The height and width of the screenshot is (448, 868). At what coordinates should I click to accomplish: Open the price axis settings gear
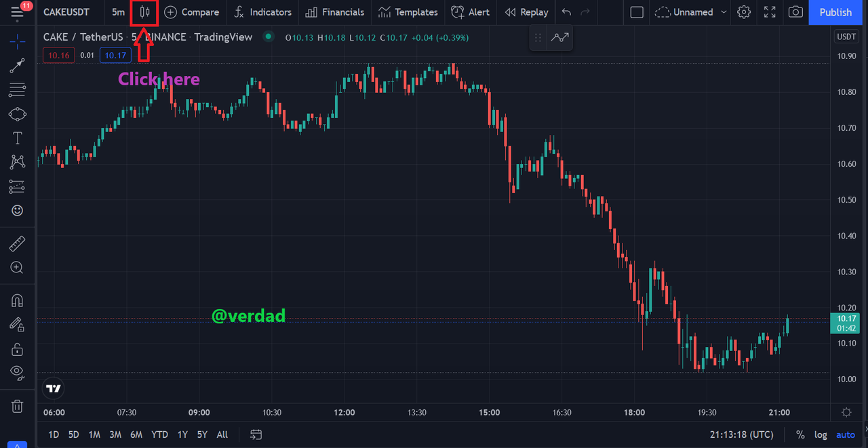[846, 412]
